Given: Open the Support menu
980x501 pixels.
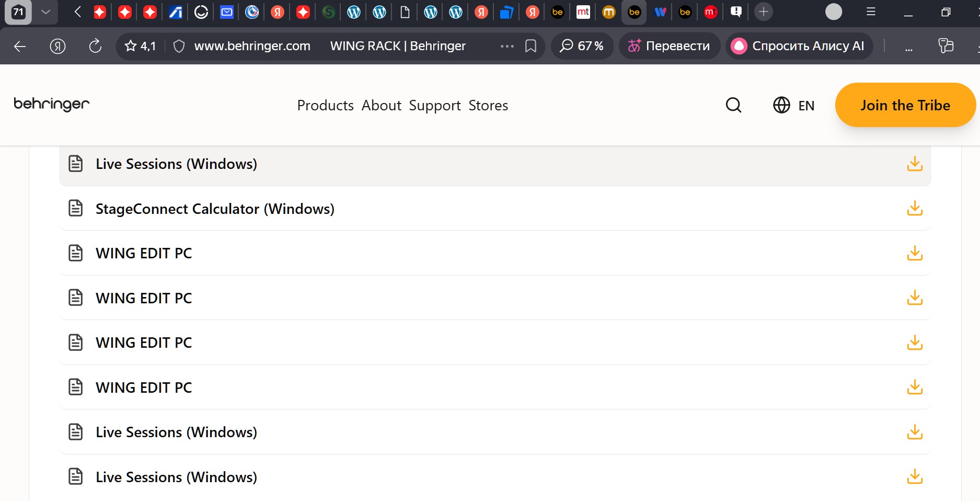Looking at the screenshot, I should click(x=435, y=105).
